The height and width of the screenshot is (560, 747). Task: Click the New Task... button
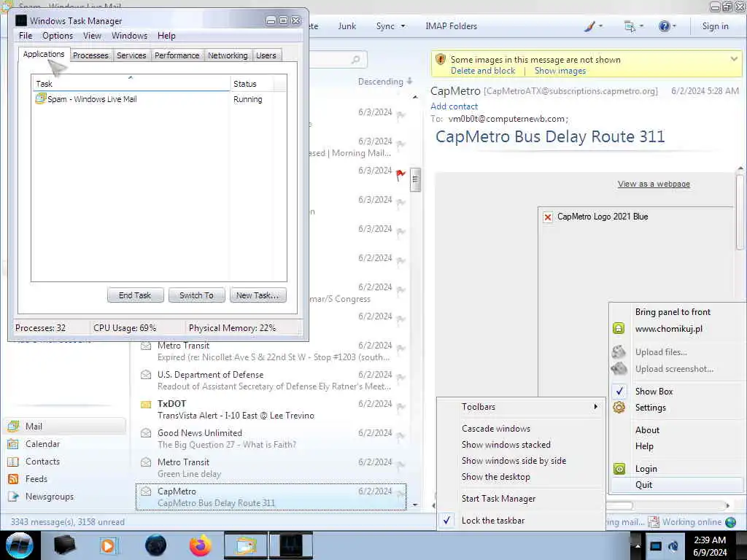coord(258,295)
